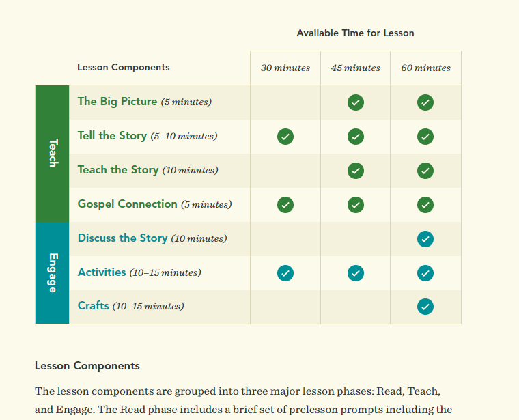Click the "60 minutes" column header
This screenshot has width=519, height=420.
[425, 68]
